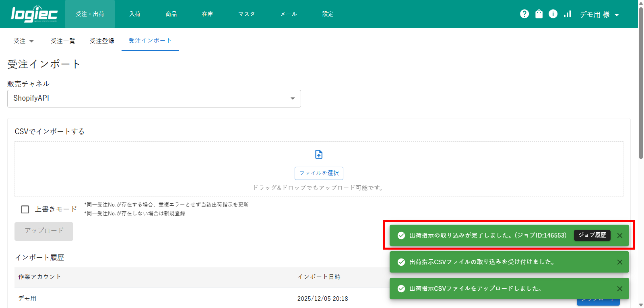
Task: Click the logiec logo
Action: [x=34, y=14]
